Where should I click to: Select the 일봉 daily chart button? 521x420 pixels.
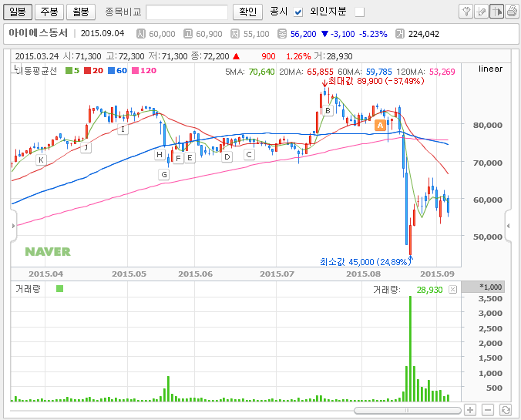pos(18,12)
